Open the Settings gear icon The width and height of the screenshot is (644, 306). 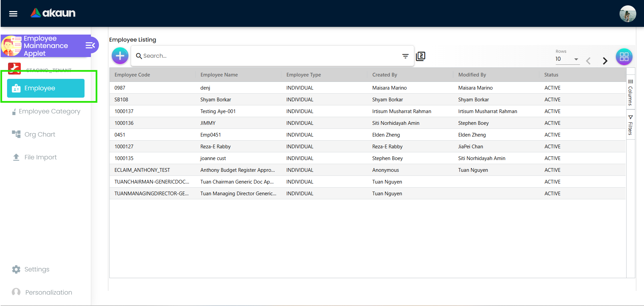click(x=15, y=269)
